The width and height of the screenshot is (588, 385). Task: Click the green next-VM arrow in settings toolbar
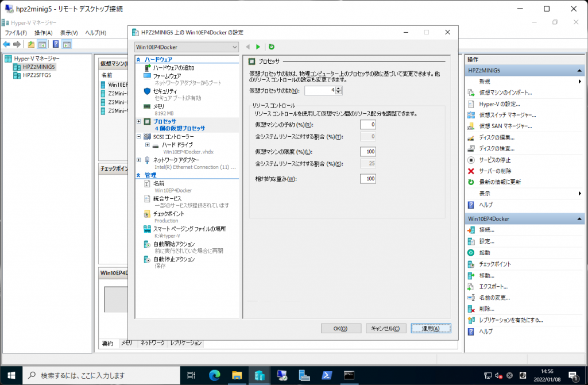tap(258, 47)
